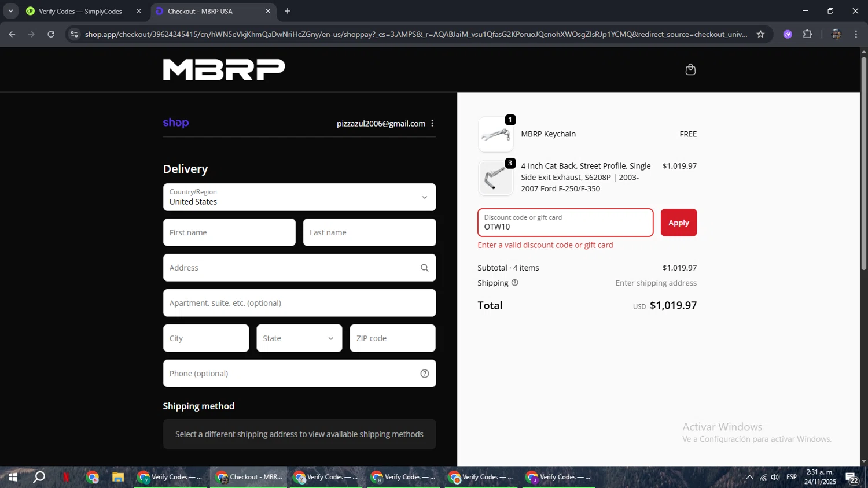868x488 pixels.
Task: Open Windows Start menu
Action: click(x=13, y=477)
